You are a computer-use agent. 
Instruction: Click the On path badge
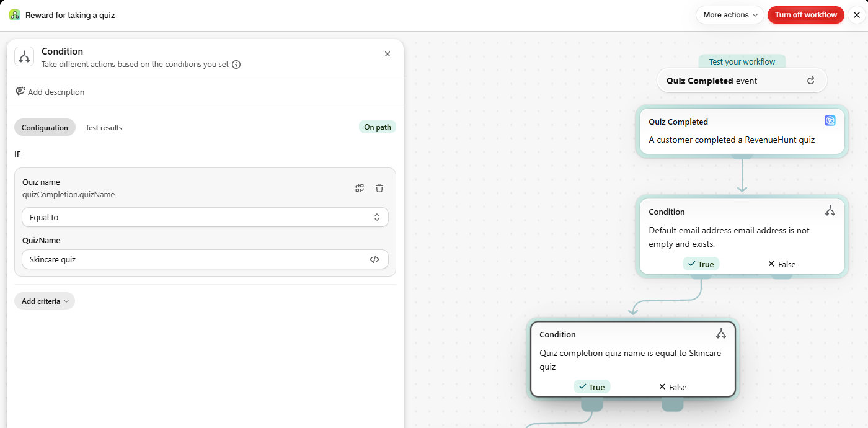click(x=378, y=127)
